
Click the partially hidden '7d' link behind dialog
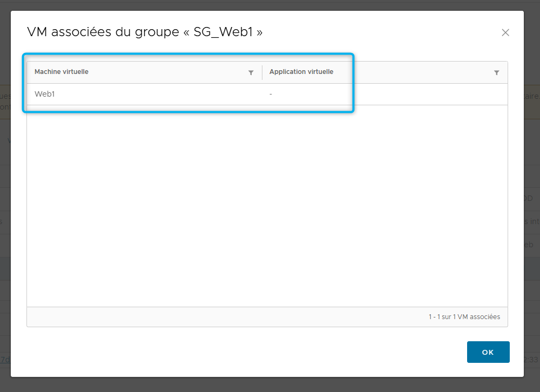[x=4, y=359]
